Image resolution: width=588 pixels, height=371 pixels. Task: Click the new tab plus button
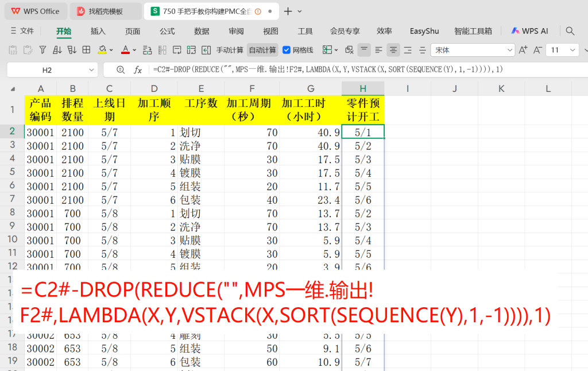coord(288,11)
